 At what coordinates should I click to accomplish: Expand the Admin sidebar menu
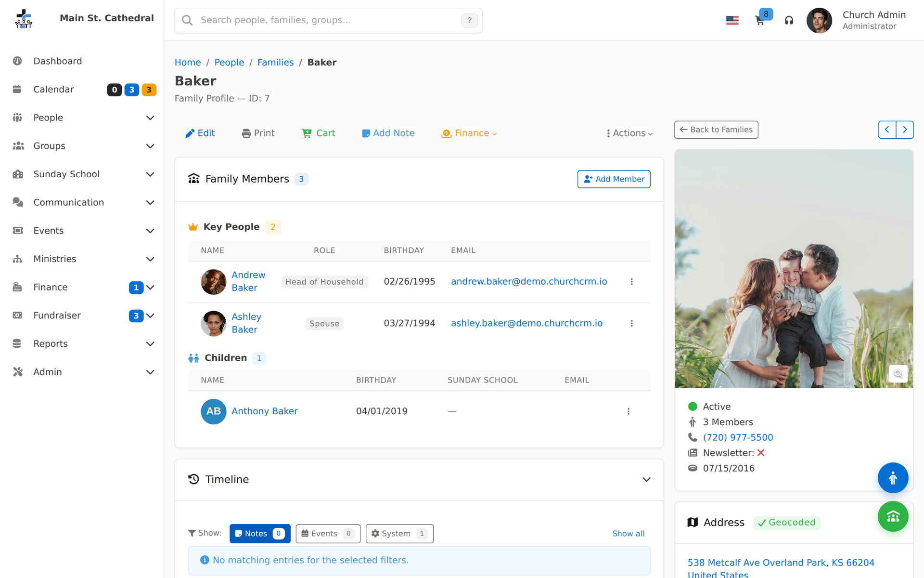tap(82, 372)
